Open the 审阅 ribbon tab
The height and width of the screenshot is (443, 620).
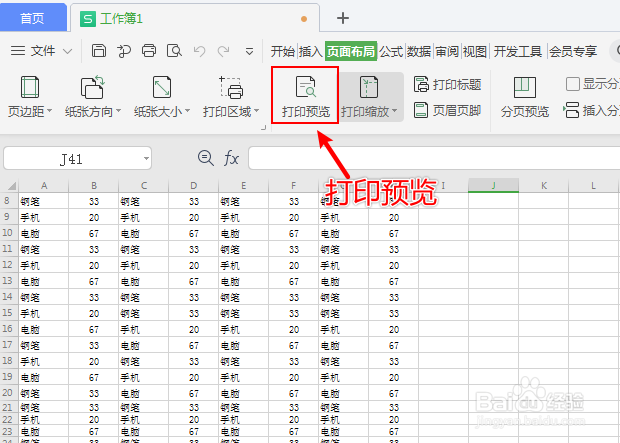click(x=447, y=51)
